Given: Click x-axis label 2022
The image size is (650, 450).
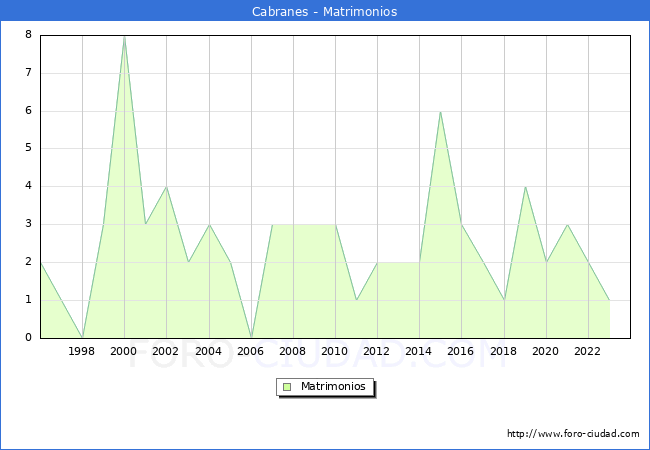Looking at the screenshot, I should click(x=587, y=351).
